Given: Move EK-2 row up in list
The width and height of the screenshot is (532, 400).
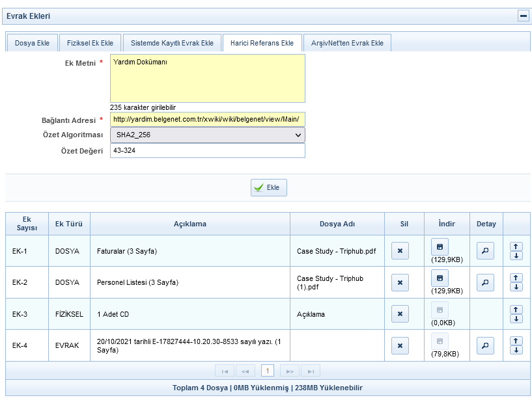Looking at the screenshot, I should click(x=516, y=278).
